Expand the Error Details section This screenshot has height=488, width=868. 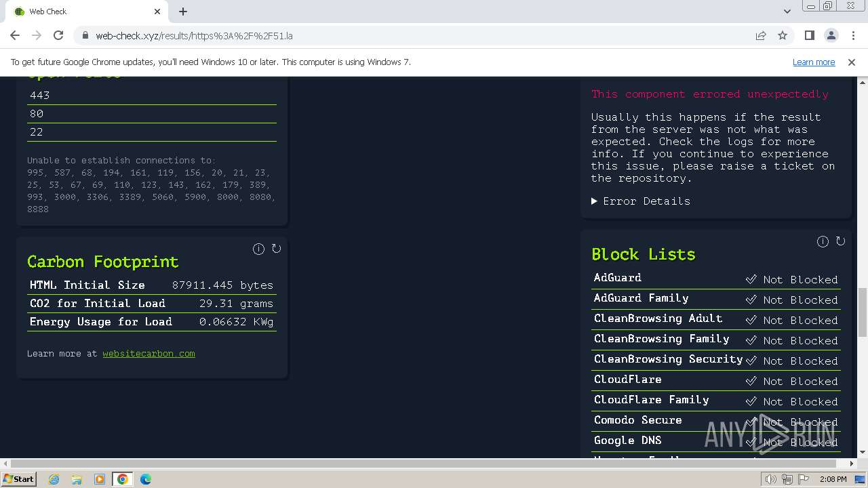click(x=641, y=201)
